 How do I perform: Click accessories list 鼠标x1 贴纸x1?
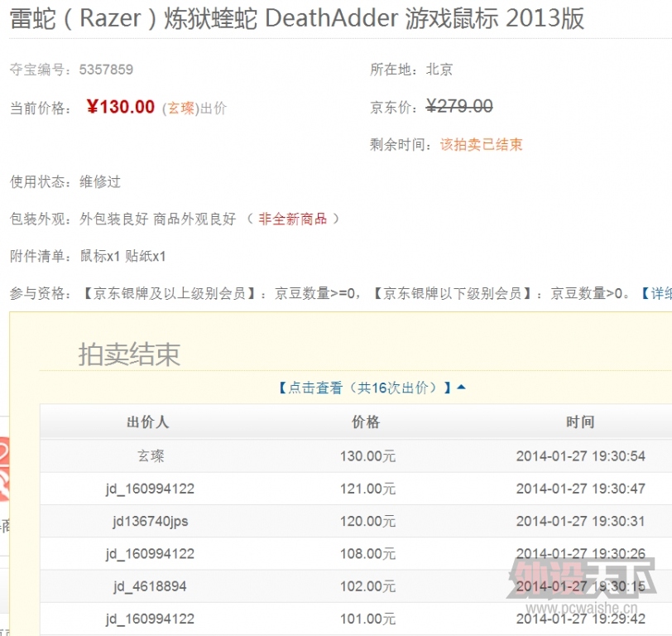coord(122,257)
